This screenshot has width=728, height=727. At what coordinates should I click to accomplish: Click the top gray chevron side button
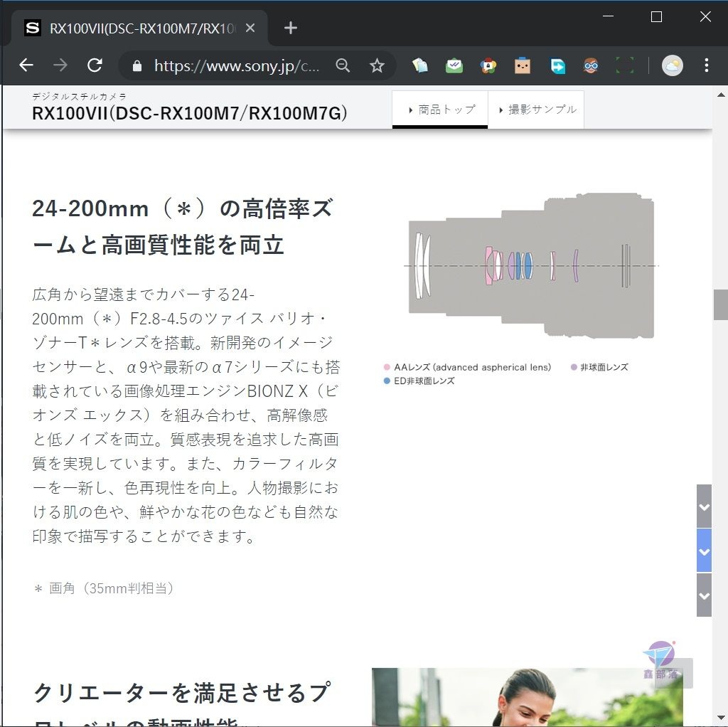[705, 506]
